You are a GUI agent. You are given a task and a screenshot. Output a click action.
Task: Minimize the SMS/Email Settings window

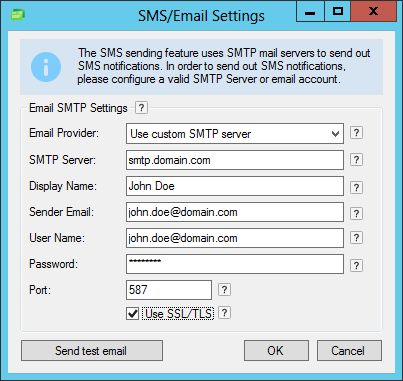(x=310, y=12)
